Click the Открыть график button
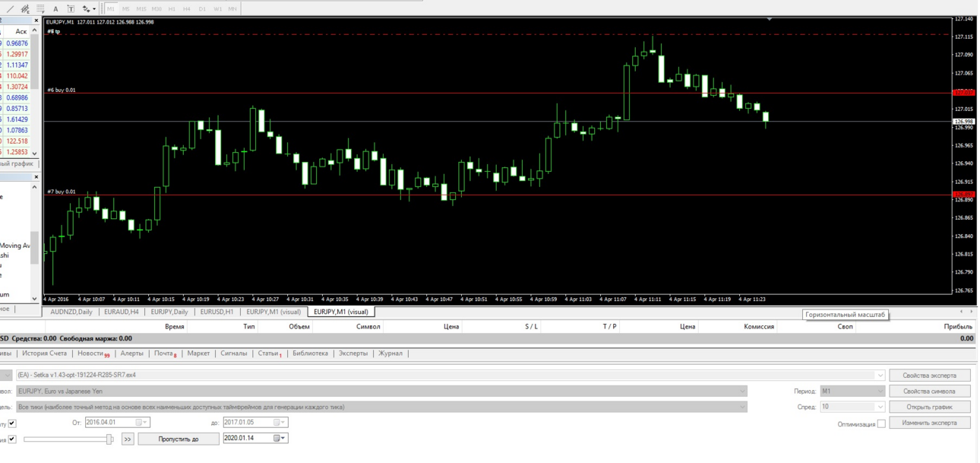The height and width of the screenshot is (463, 980). [x=930, y=407]
